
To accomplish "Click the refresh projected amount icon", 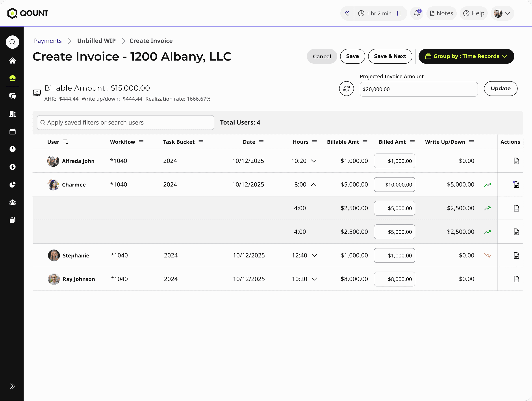I will click(346, 89).
